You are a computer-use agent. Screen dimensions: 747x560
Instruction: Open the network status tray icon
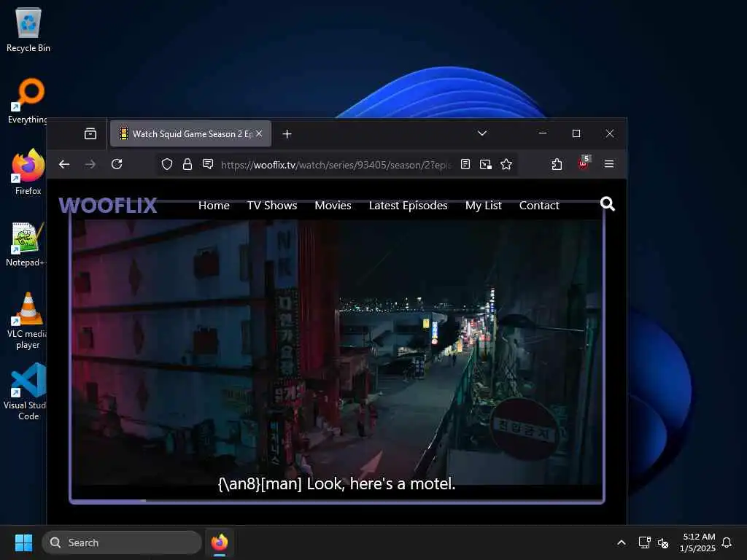tap(644, 542)
